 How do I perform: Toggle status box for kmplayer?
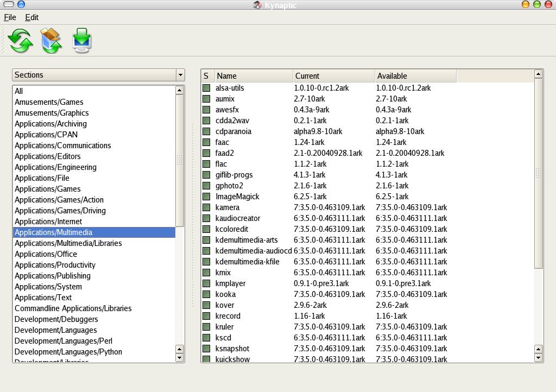coord(206,283)
